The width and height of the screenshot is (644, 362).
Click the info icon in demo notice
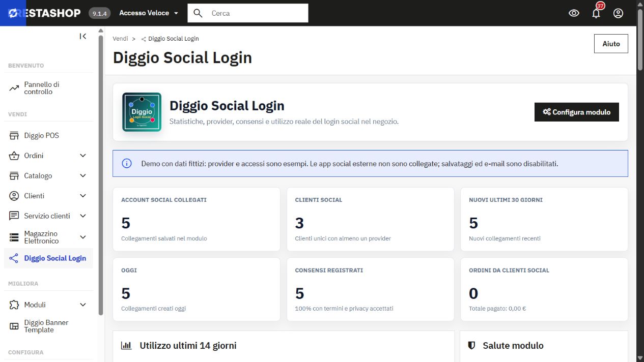(127, 164)
